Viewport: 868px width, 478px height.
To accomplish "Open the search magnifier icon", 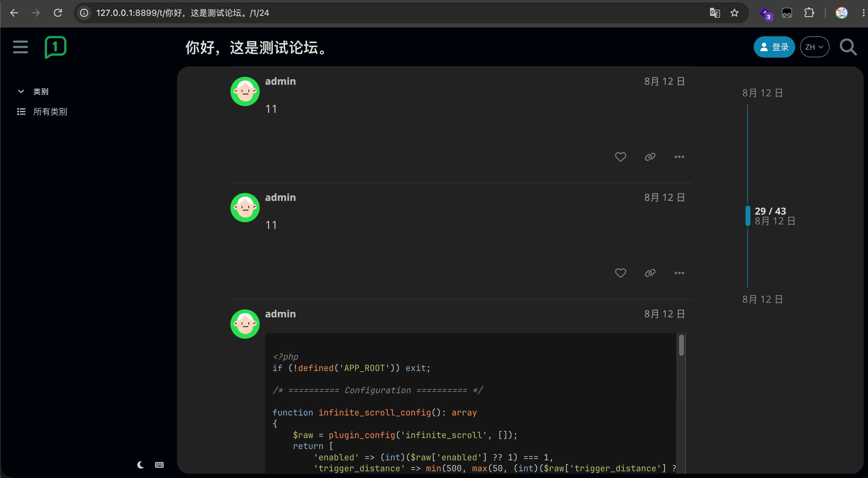I will [848, 47].
